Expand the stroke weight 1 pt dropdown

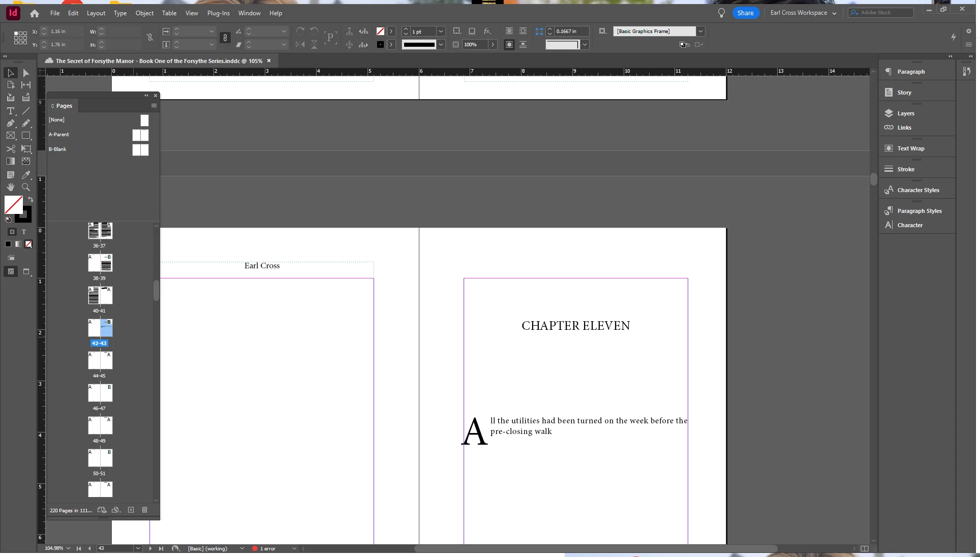(x=441, y=32)
